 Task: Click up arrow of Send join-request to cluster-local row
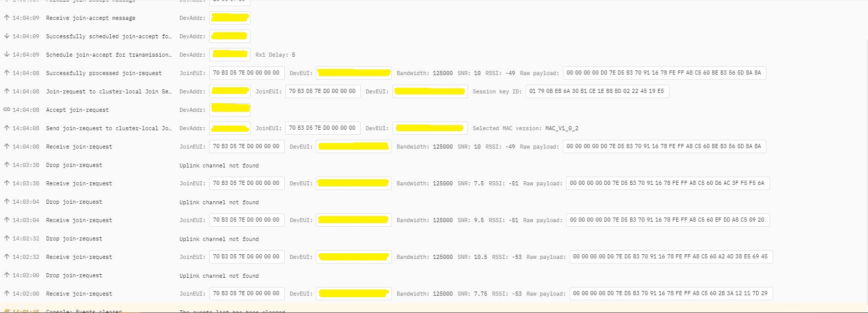[x=7, y=128]
